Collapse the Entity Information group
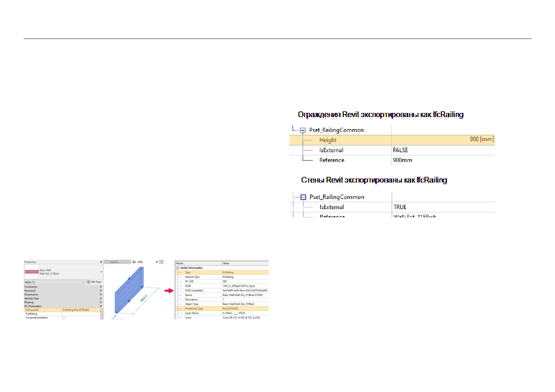Screen dimensions: 555x392 pyautogui.click(x=177, y=268)
